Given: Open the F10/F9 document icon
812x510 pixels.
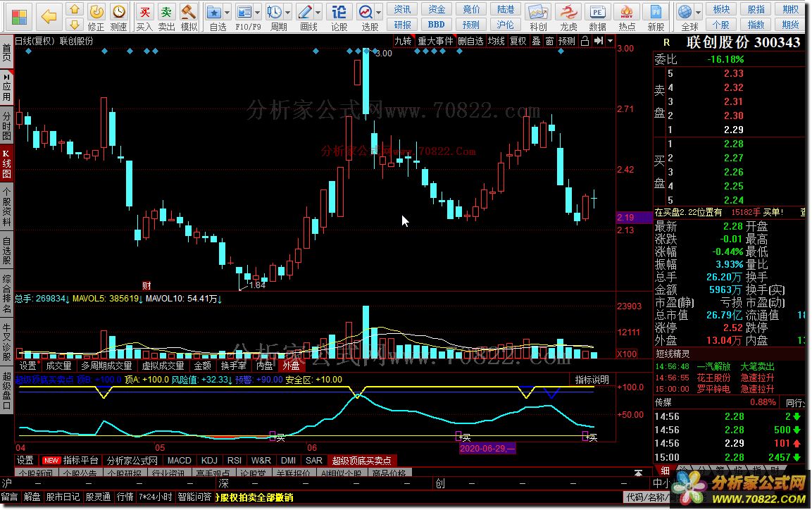Looking at the screenshot, I should [x=244, y=11].
